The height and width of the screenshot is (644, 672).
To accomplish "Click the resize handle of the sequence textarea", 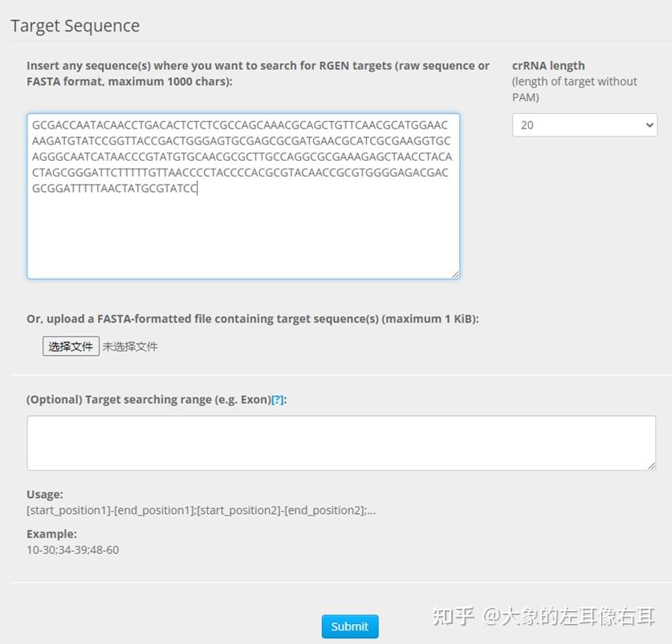I will (456, 275).
